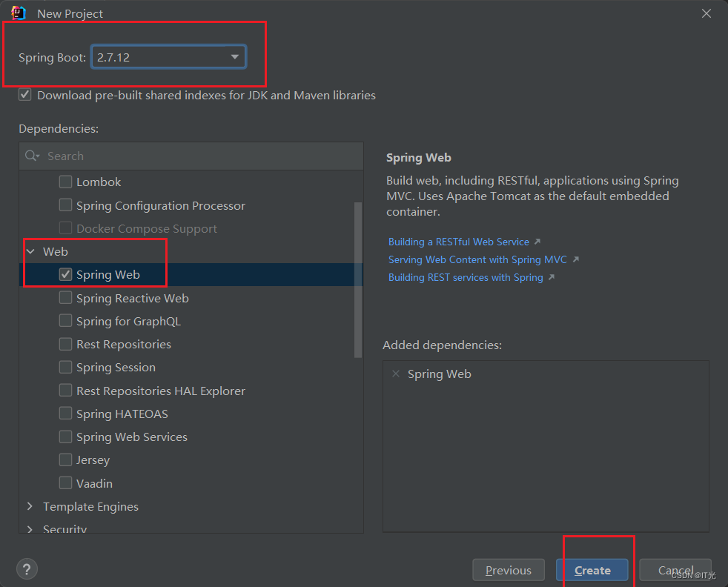The height and width of the screenshot is (587, 728).
Task: Remove Spring Web from added dependencies
Action: (396, 374)
